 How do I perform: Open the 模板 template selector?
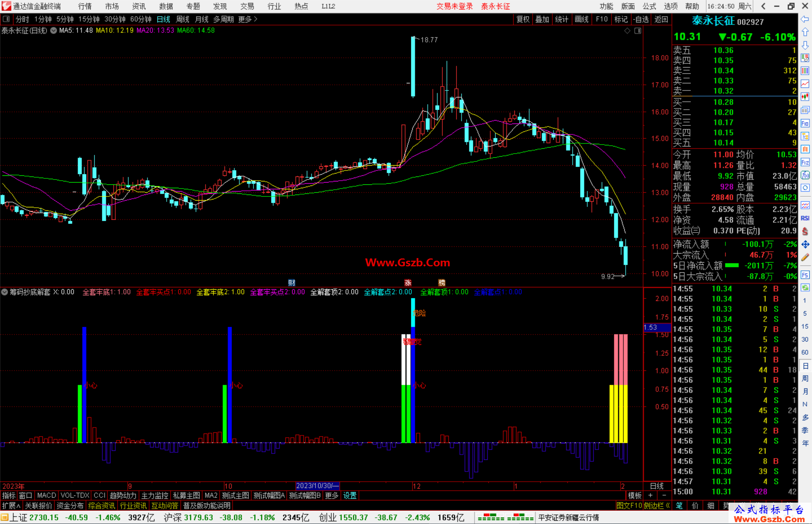coord(635,495)
